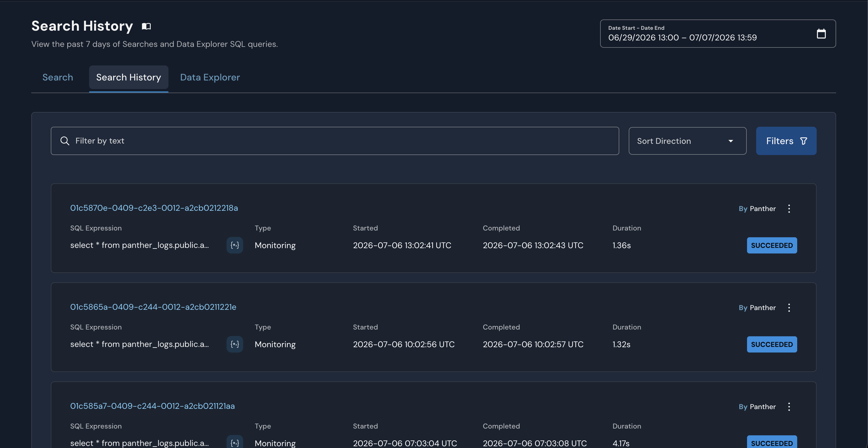Click the past 7 days description text

154,44
